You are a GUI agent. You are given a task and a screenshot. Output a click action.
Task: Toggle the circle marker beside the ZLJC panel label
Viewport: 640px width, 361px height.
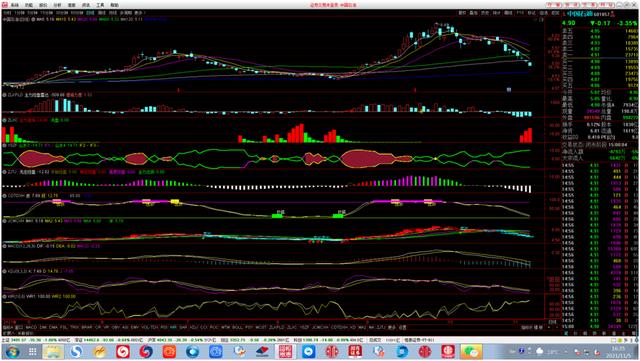[x=4, y=120]
